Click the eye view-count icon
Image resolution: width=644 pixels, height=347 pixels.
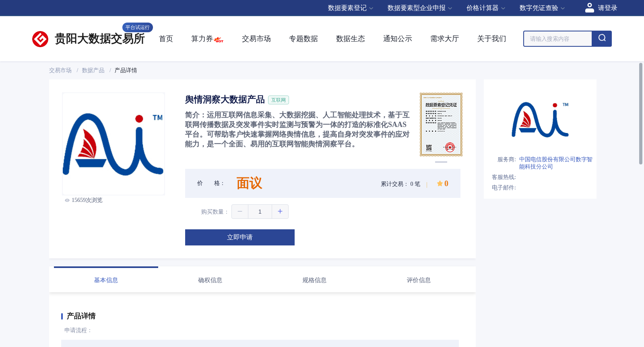click(67, 200)
